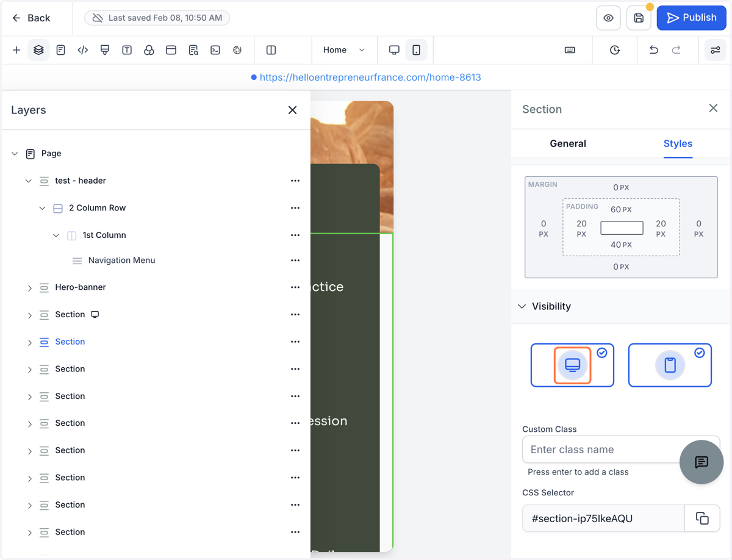732x560 pixels.
Task: Toggle the split columns layout icon
Action: pos(271,50)
